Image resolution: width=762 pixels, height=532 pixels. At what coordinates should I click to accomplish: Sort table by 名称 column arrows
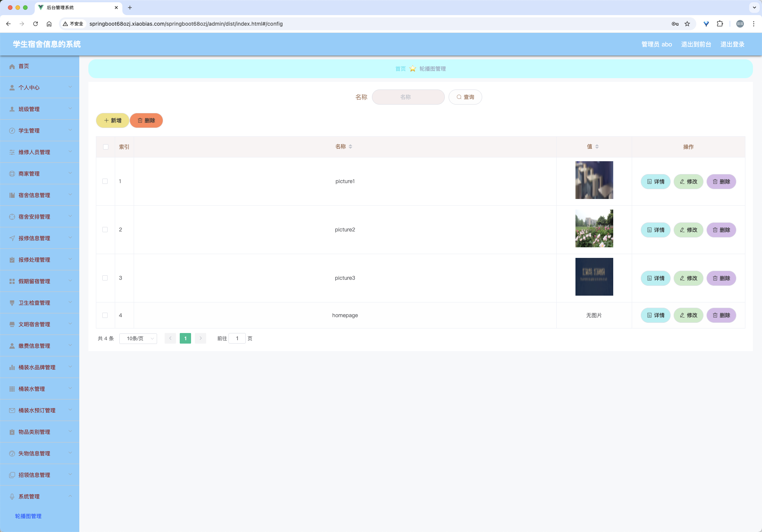point(350,146)
